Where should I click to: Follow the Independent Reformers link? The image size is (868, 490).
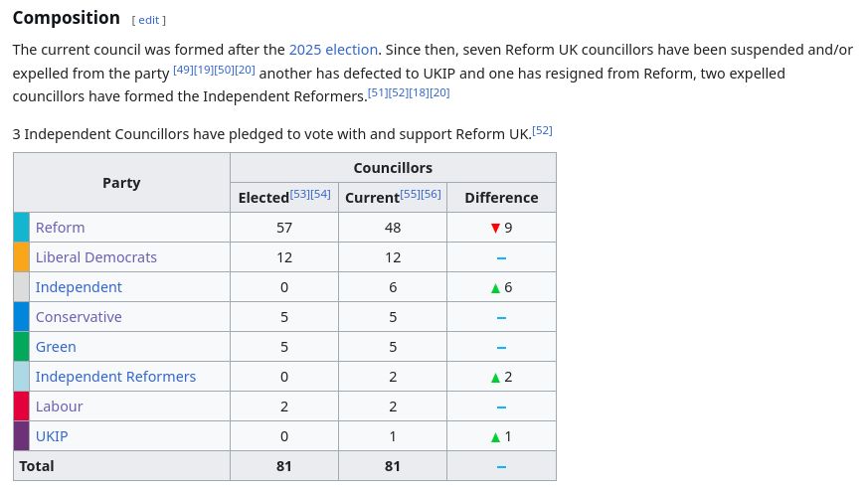(x=115, y=377)
